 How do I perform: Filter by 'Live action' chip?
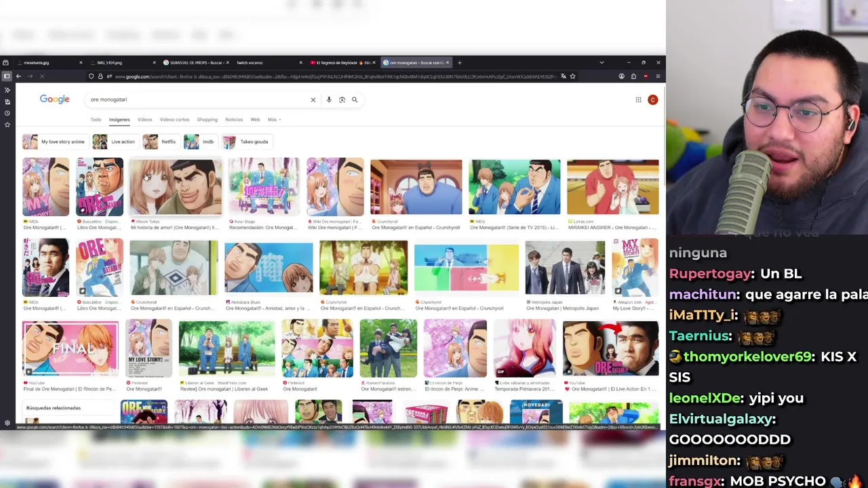[115, 142]
